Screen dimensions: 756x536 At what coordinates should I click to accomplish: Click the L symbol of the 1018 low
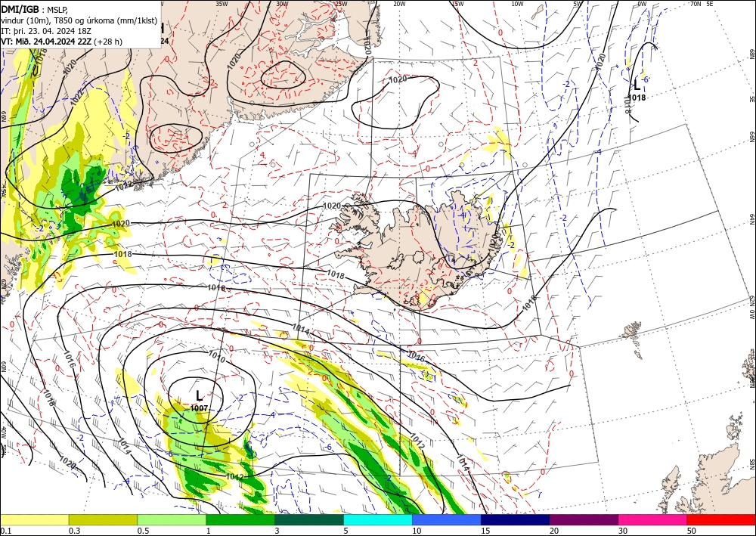tap(637, 85)
